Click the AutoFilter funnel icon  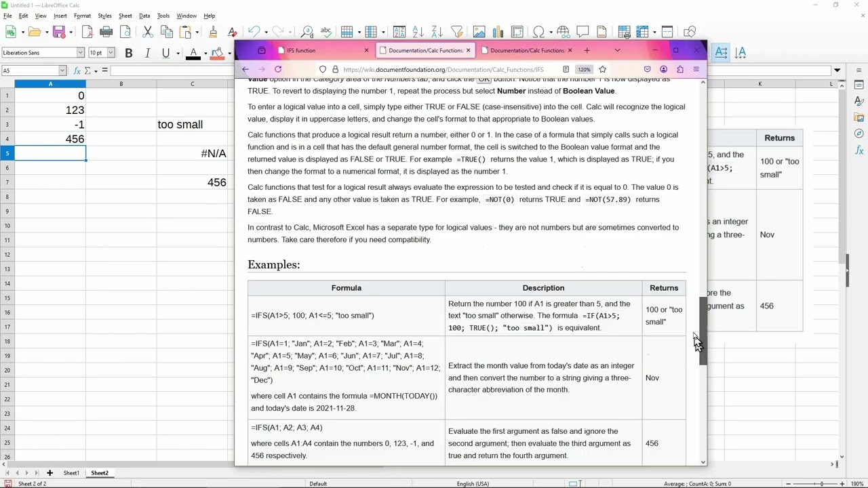coord(457,32)
